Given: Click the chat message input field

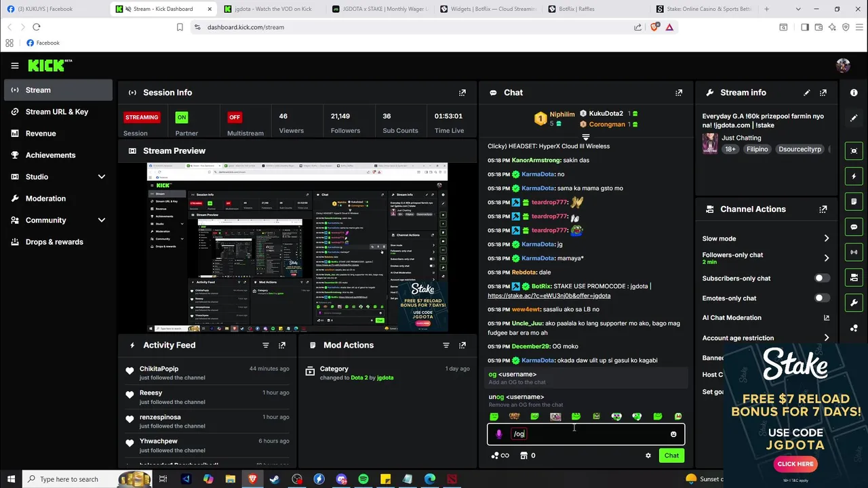Looking at the screenshot, I should 586,434.
